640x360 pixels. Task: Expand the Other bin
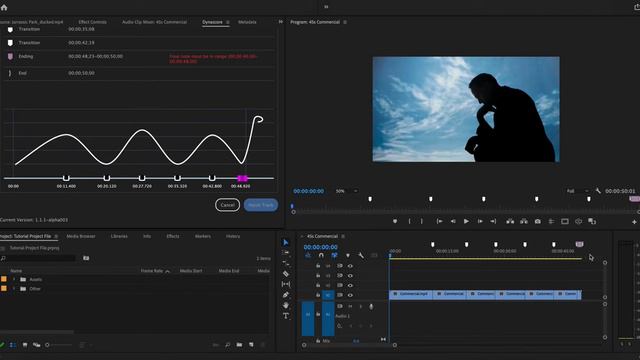14,289
